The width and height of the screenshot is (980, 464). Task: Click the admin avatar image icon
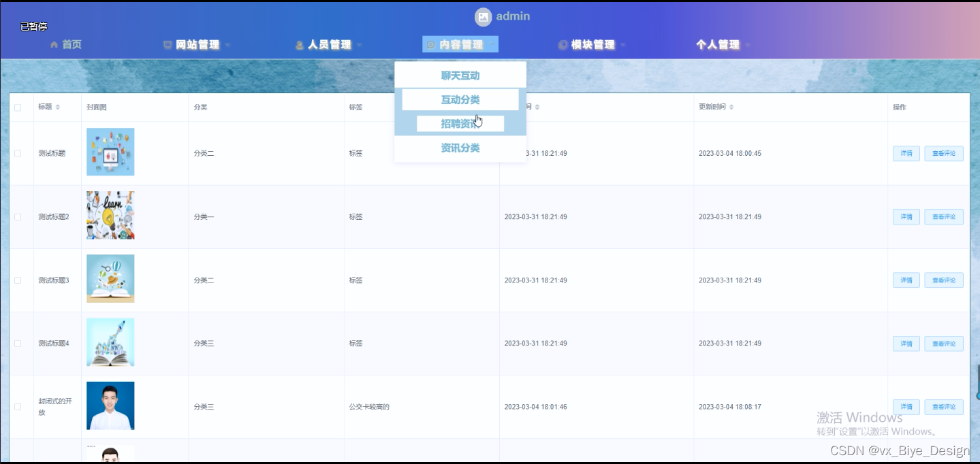(483, 18)
